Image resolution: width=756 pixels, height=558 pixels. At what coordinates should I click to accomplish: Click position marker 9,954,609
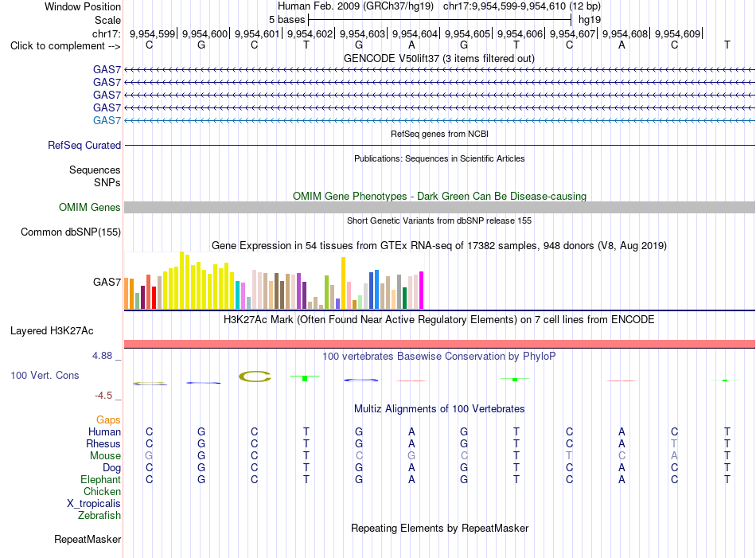(x=677, y=33)
